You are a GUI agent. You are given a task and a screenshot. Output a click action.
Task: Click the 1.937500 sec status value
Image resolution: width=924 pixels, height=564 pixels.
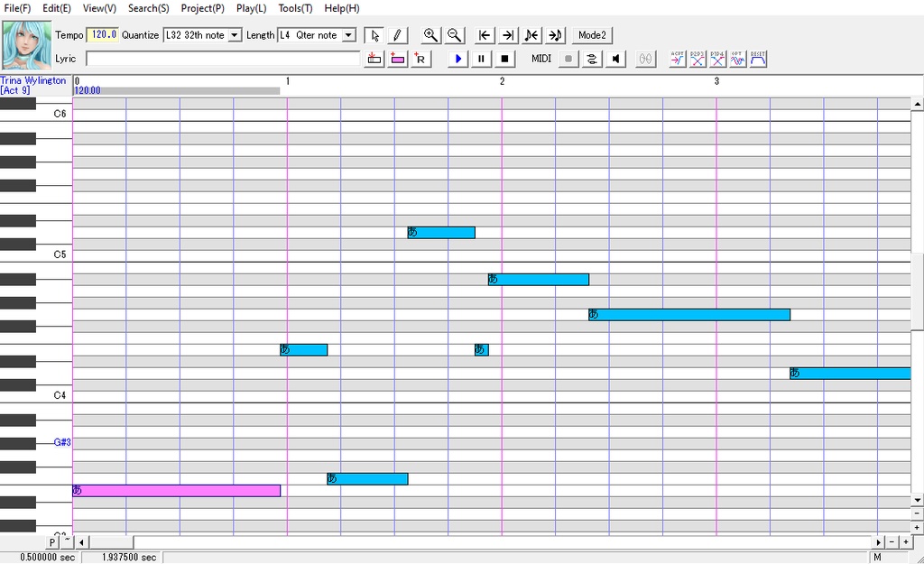point(129,557)
